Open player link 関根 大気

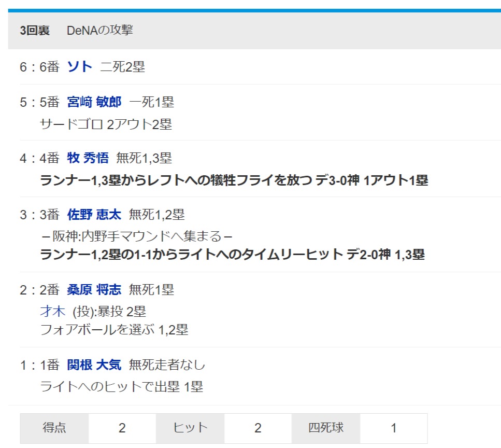click(x=94, y=365)
